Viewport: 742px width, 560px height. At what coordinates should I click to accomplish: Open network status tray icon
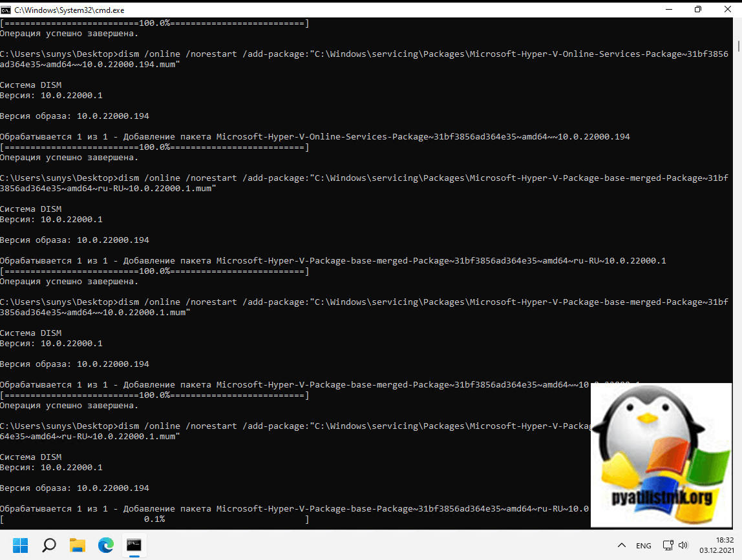pyautogui.click(x=668, y=545)
